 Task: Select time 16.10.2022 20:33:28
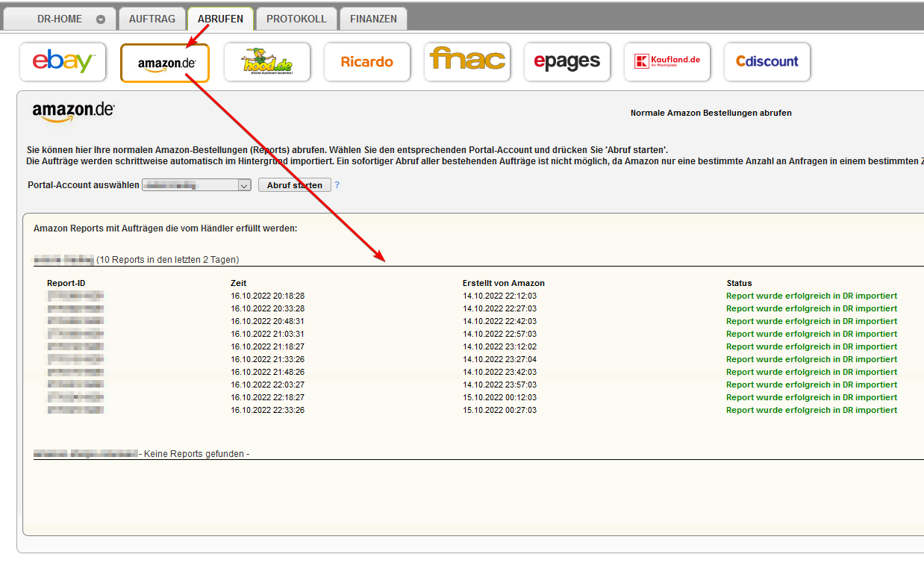pyautogui.click(x=268, y=308)
